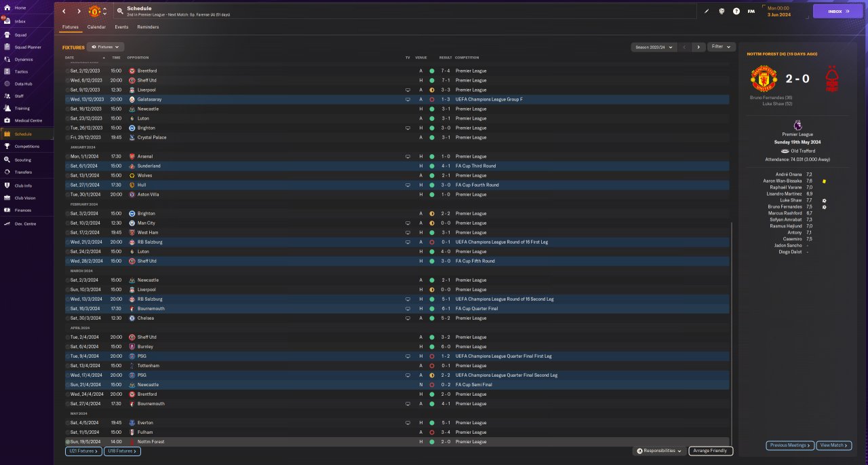Toggle checkbox for Galatasaray fixture row
868x465 pixels.
(68, 99)
